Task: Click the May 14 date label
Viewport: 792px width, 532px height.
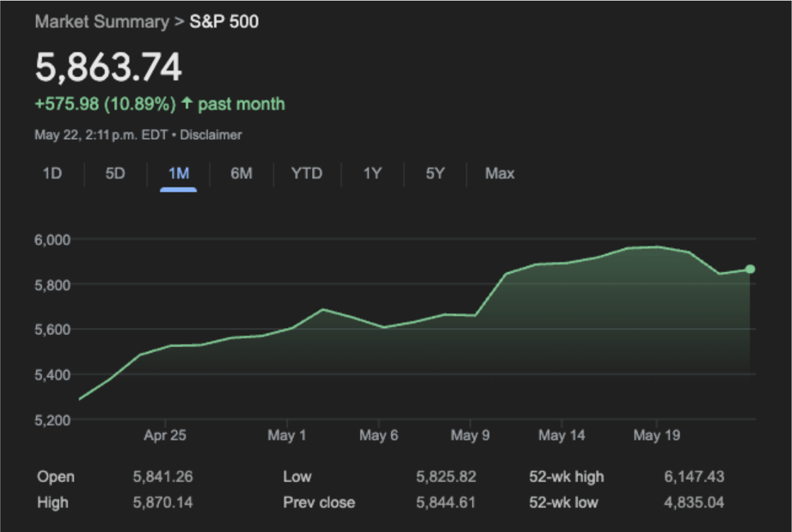Action: pos(561,435)
